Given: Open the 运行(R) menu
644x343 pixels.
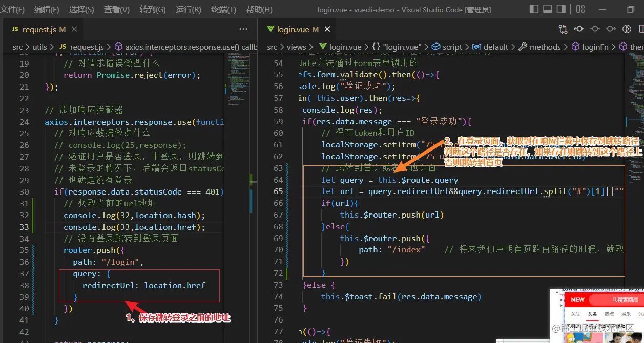Looking at the screenshot, I should tap(188, 10).
